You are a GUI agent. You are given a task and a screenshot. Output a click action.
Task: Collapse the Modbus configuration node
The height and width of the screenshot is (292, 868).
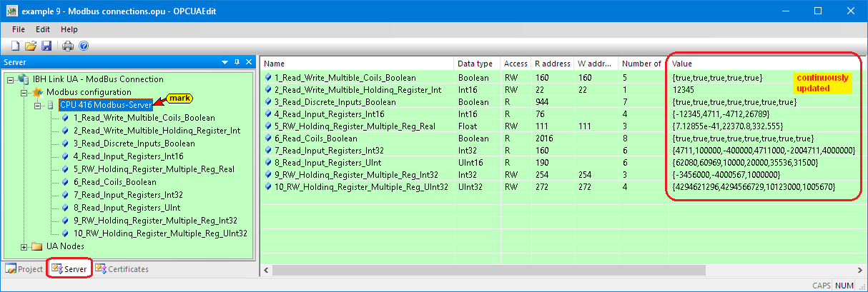24,92
